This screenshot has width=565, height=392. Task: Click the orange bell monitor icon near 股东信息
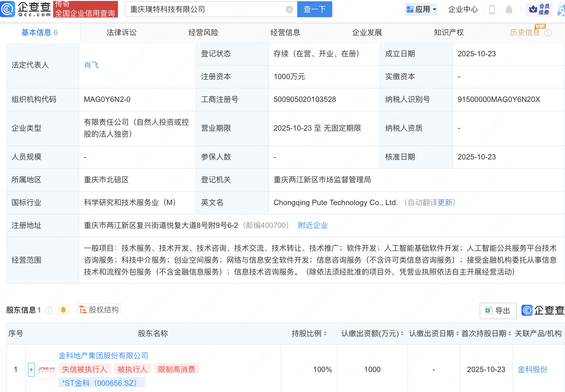pos(63,310)
